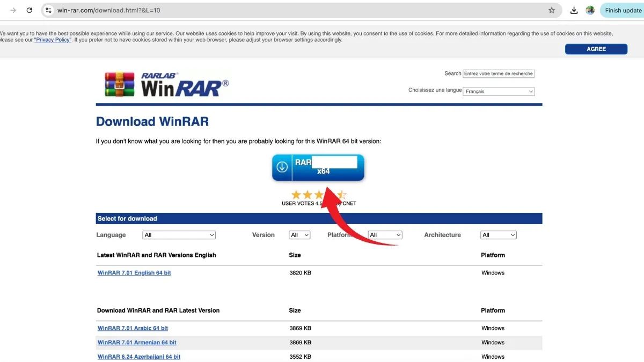Click the WinRAR logo

click(167, 84)
